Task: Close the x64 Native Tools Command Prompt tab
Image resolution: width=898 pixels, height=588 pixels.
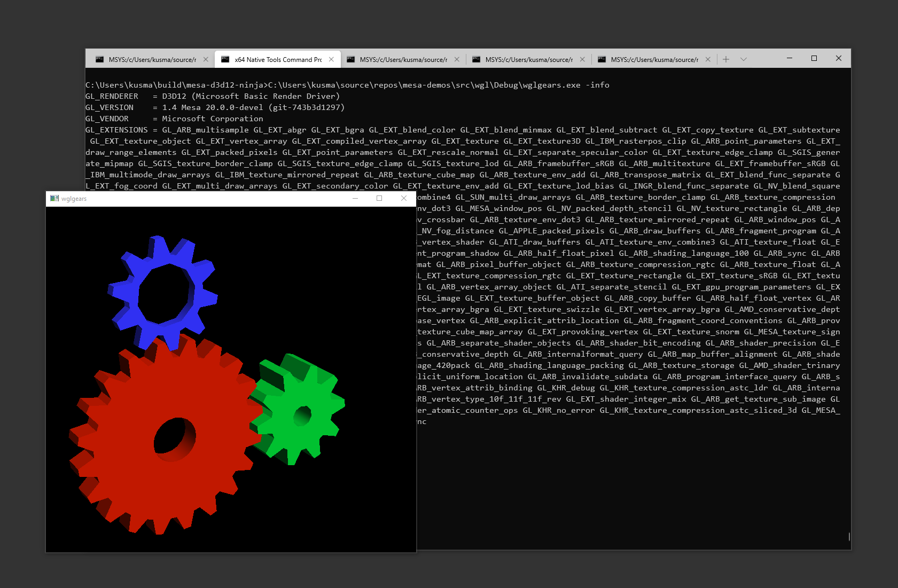Action: (332, 59)
